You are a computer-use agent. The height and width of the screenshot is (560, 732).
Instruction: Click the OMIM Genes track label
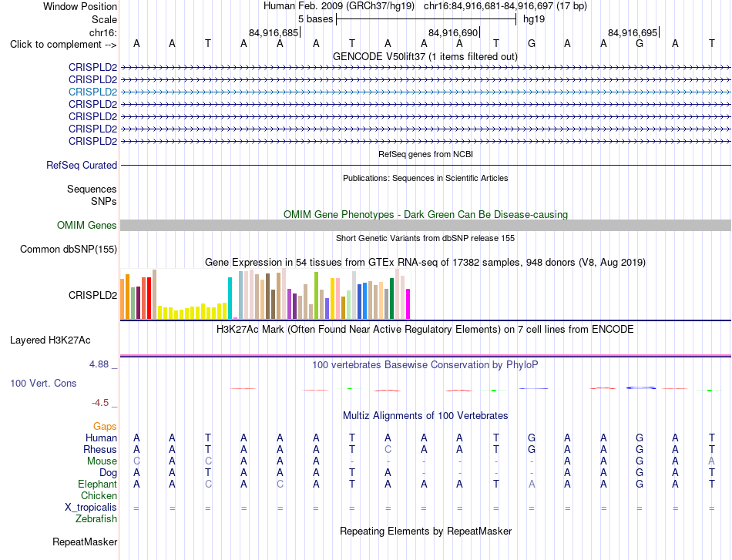pyautogui.click(x=87, y=226)
